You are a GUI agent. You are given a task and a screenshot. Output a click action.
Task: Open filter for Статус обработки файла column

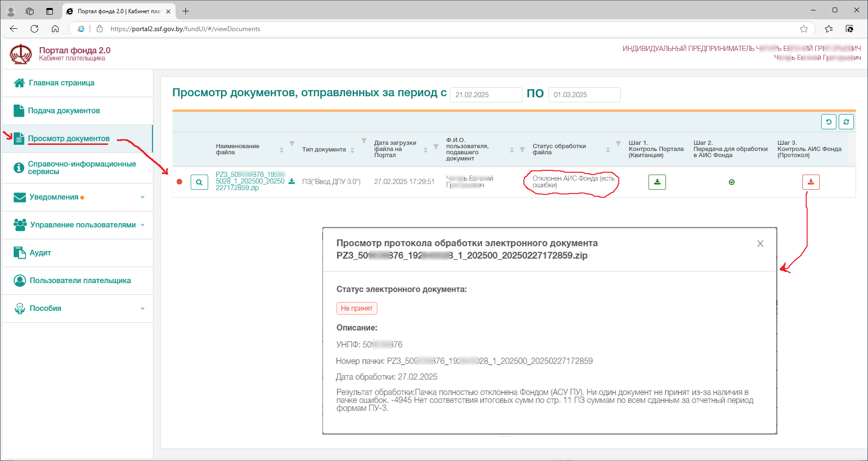pos(618,143)
